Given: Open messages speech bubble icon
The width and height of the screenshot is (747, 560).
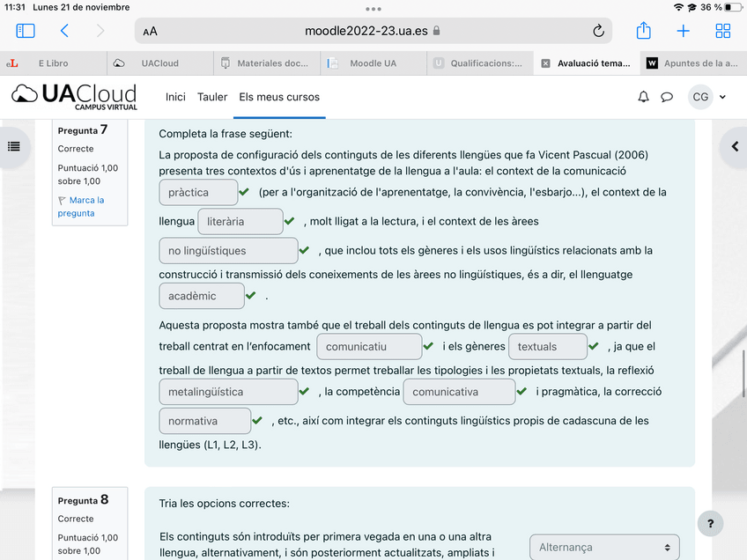Looking at the screenshot, I should click(667, 97).
